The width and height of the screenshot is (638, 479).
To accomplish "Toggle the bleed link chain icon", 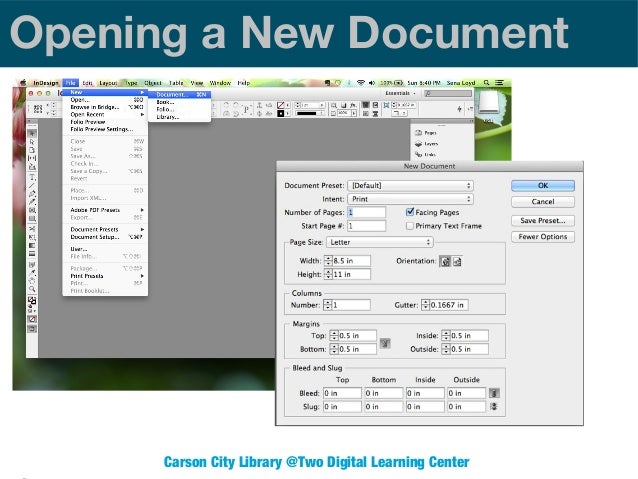I will (x=494, y=393).
